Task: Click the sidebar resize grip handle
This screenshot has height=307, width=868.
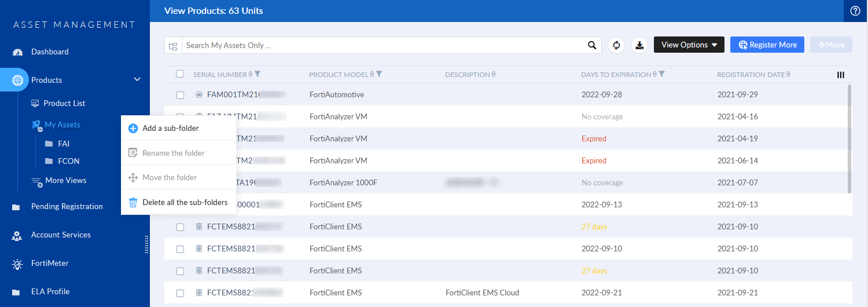Action: click(x=146, y=244)
